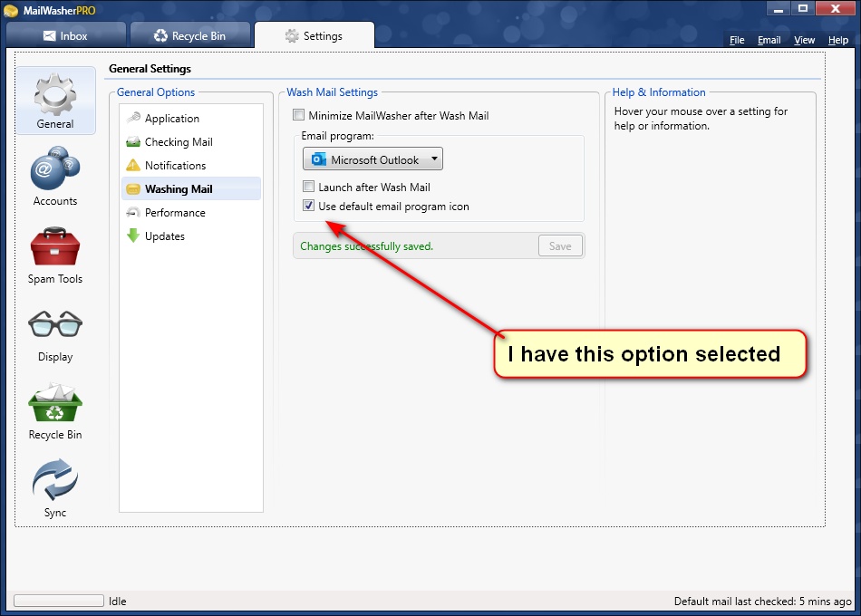Click the Notifications warning triangle icon
Viewport: 861px width, 616px height.
133,165
